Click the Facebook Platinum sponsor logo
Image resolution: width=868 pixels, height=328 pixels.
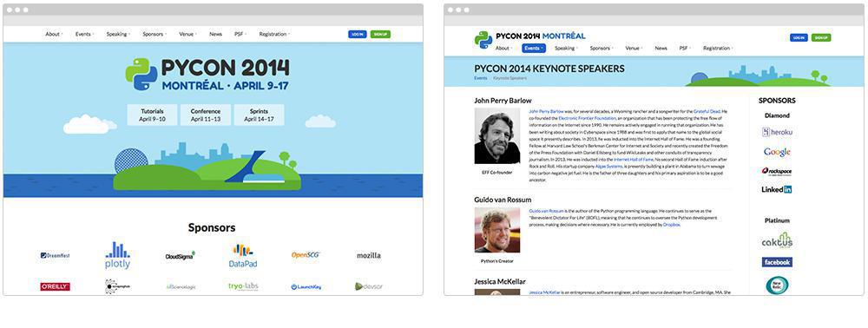[x=777, y=262]
